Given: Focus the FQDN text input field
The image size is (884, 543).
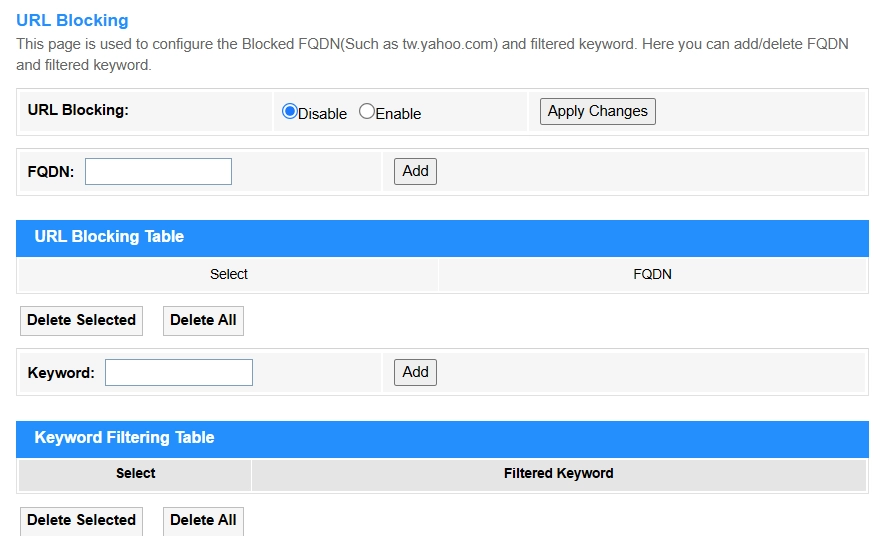Looking at the screenshot, I should (158, 171).
